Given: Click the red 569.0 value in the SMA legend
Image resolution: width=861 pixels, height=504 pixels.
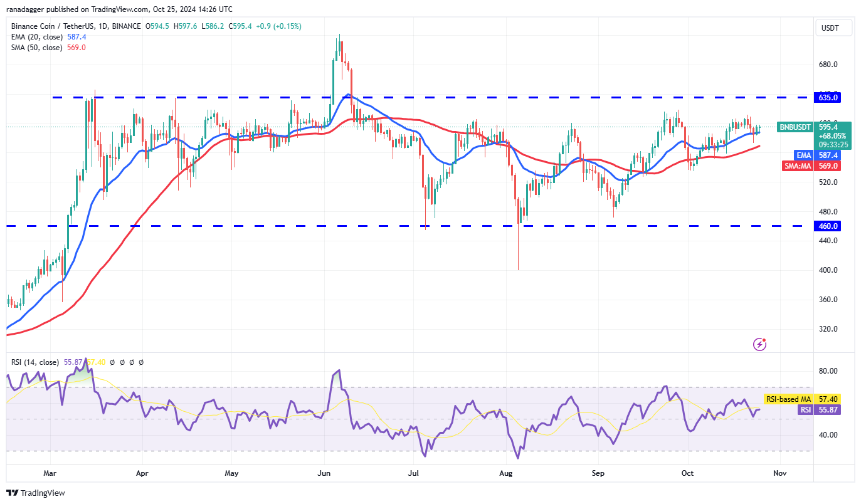Looking at the screenshot, I should click(x=76, y=48).
